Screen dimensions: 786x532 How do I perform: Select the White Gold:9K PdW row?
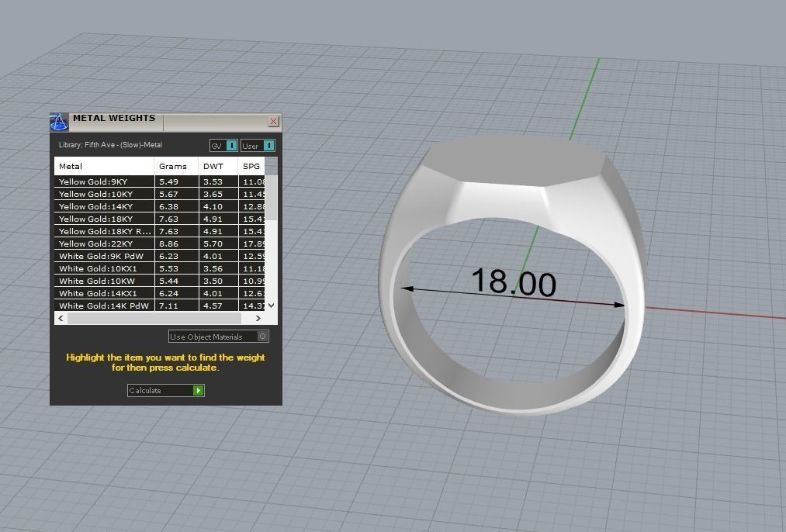(x=159, y=256)
